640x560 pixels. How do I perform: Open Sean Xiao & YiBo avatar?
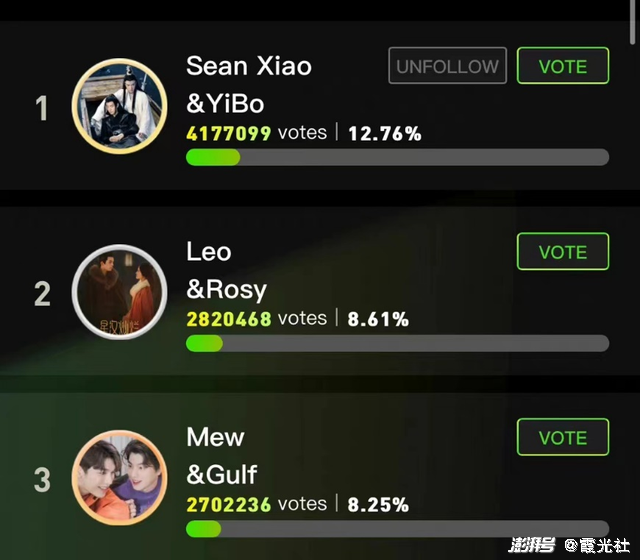click(x=119, y=106)
